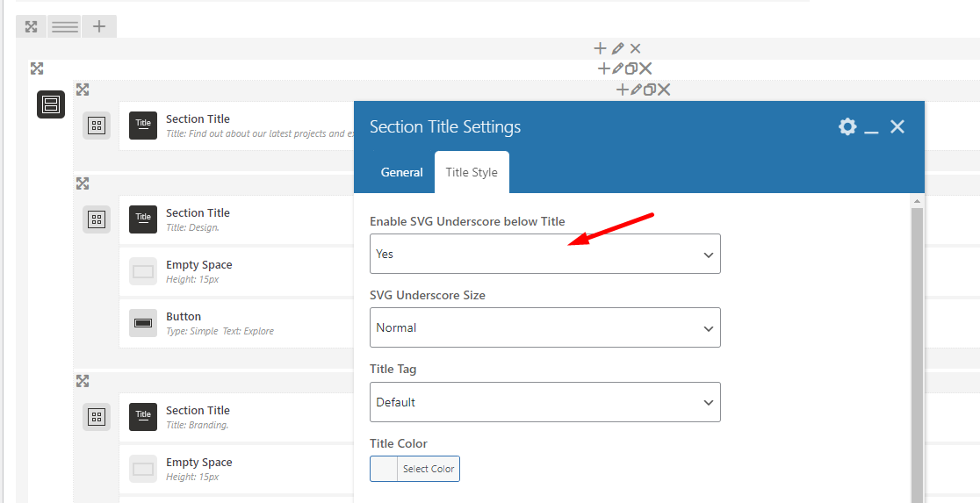Click Title icon of Branding section

pos(143,417)
